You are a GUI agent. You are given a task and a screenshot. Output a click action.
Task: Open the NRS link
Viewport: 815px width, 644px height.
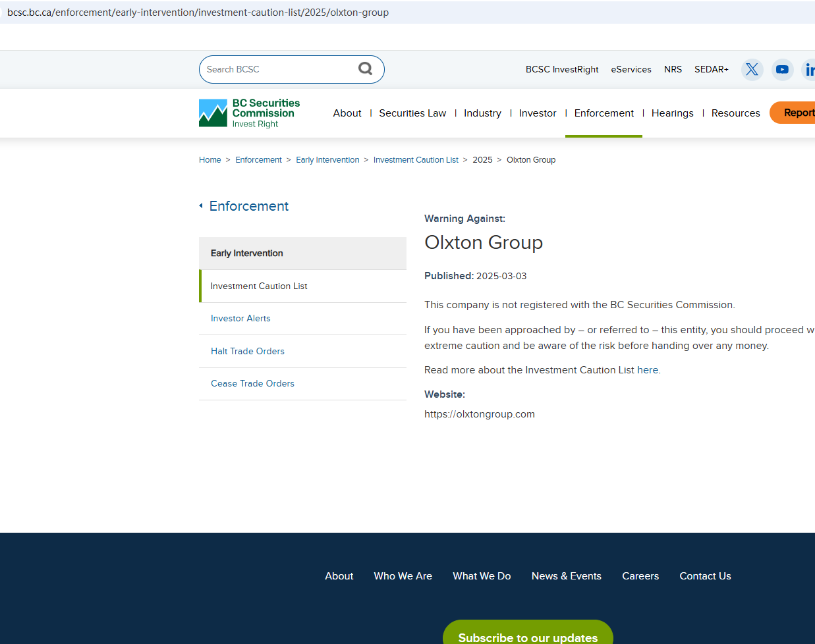pos(673,69)
